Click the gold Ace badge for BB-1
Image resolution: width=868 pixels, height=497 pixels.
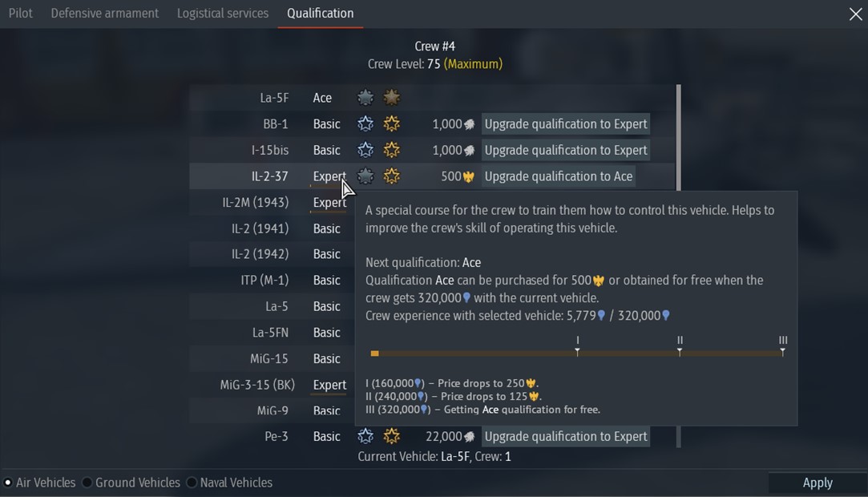click(x=392, y=124)
